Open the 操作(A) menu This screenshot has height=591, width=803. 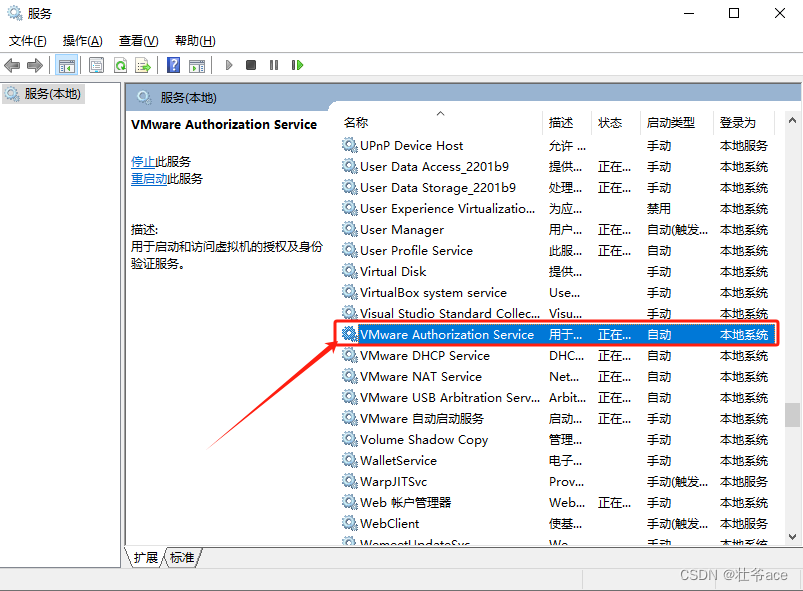pyautogui.click(x=82, y=40)
